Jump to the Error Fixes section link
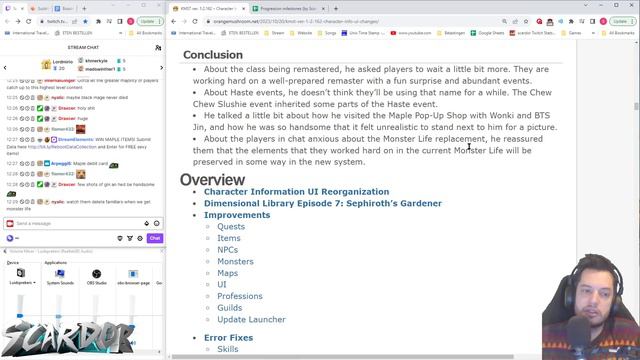Viewport: 640px width, 360px height. coord(229,338)
